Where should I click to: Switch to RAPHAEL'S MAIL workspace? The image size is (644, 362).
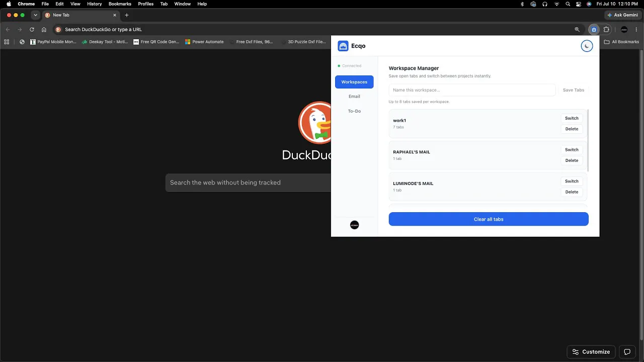pos(572,150)
